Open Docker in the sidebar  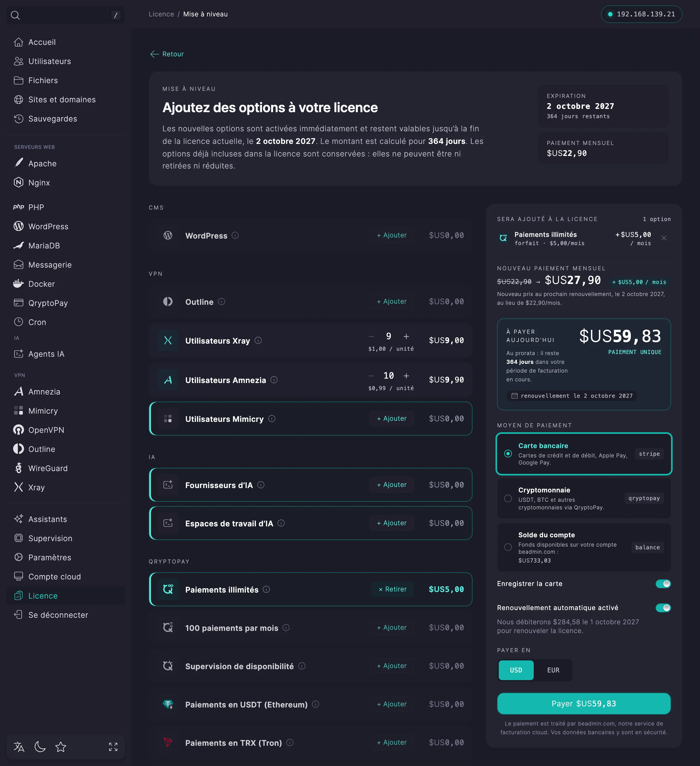click(x=66, y=284)
